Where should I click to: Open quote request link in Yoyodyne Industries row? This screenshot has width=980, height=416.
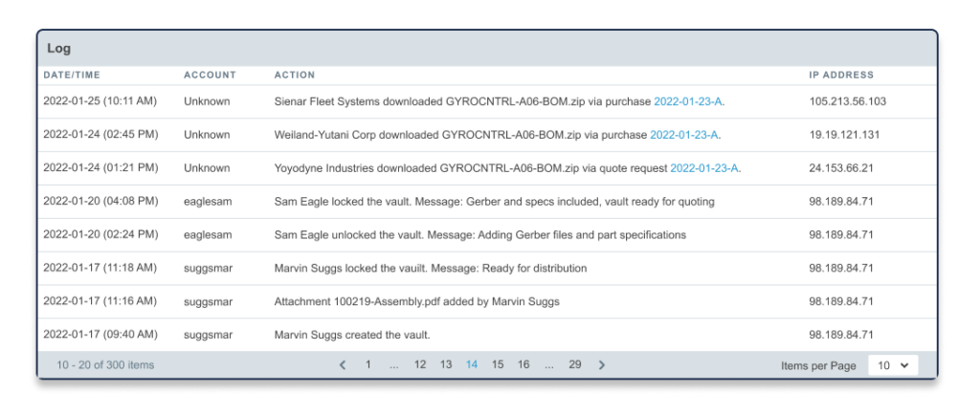705,168
